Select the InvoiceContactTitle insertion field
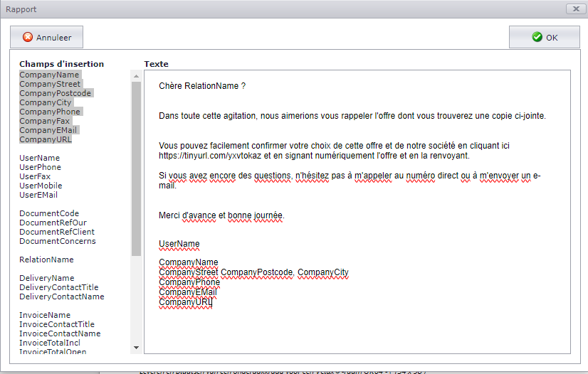588x374 pixels. (x=57, y=324)
